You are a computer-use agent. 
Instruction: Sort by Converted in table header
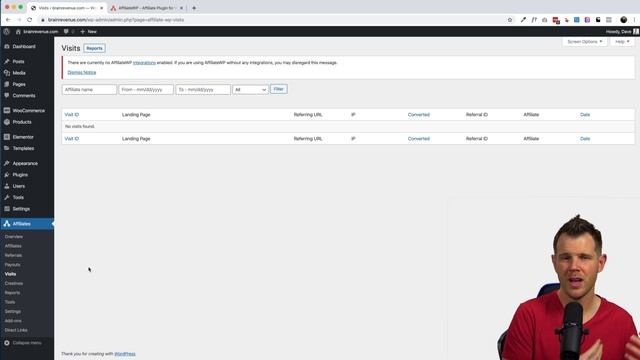tap(419, 115)
